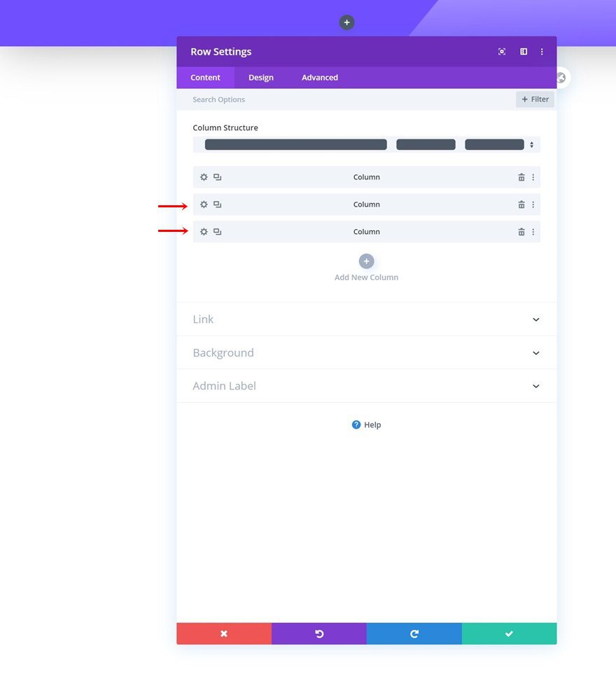Select the wide first column structure bar

pos(295,144)
